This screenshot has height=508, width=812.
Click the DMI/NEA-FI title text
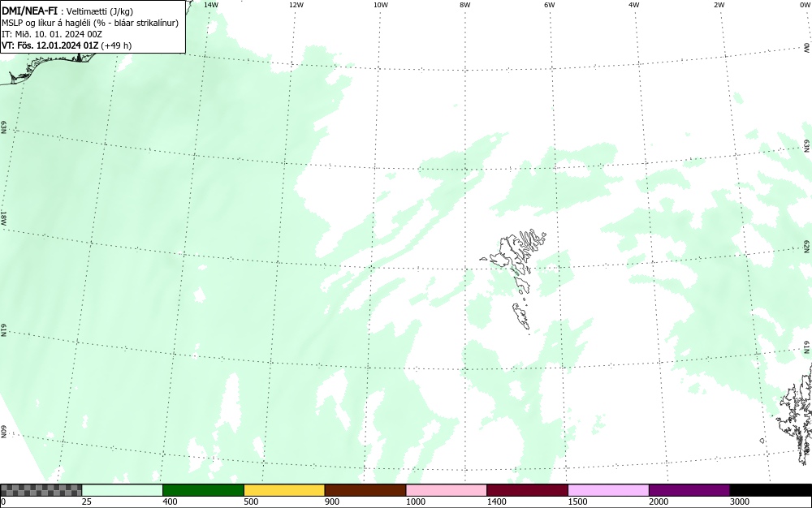(29, 11)
